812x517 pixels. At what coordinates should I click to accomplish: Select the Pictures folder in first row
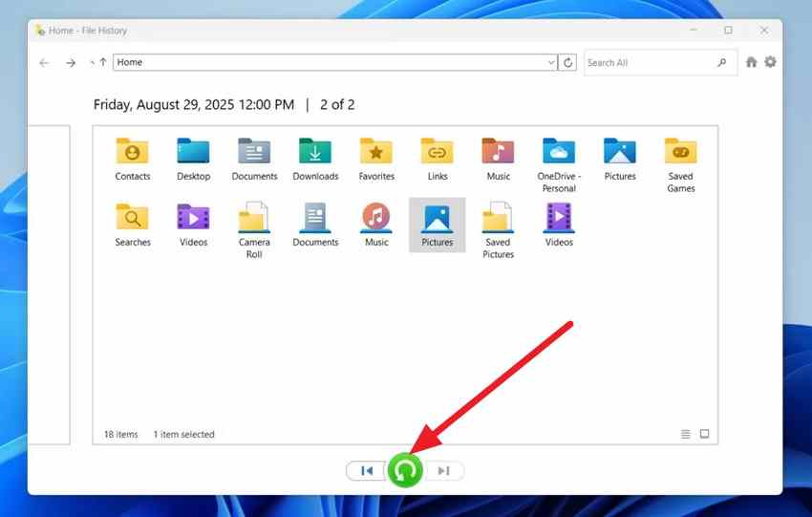tap(620, 159)
